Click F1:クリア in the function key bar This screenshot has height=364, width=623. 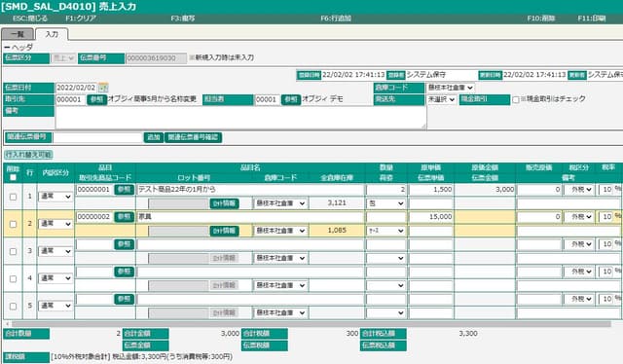point(81,18)
